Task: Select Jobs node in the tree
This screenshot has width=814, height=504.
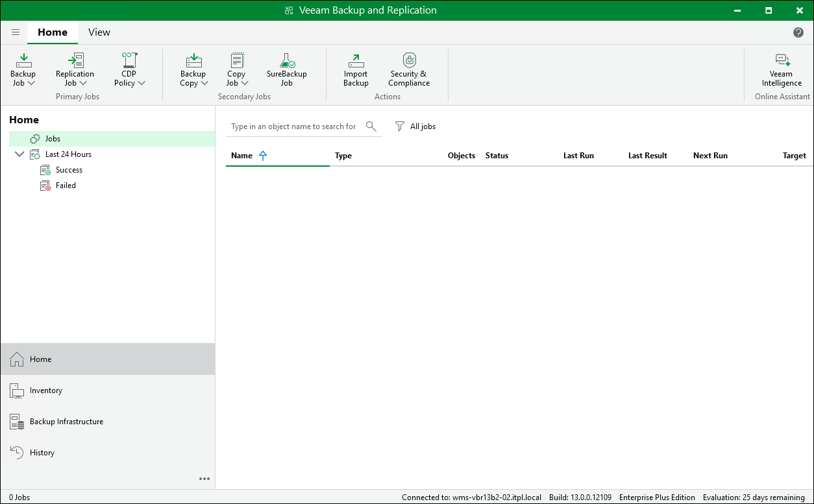Action: click(x=112, y=139)
